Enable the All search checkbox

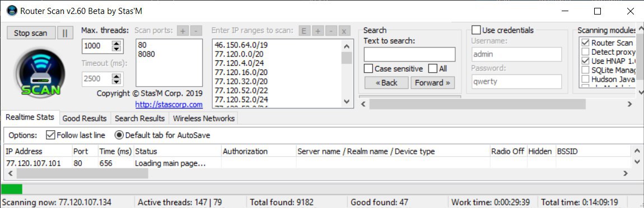pyautogui.click(x=433, y=69)
